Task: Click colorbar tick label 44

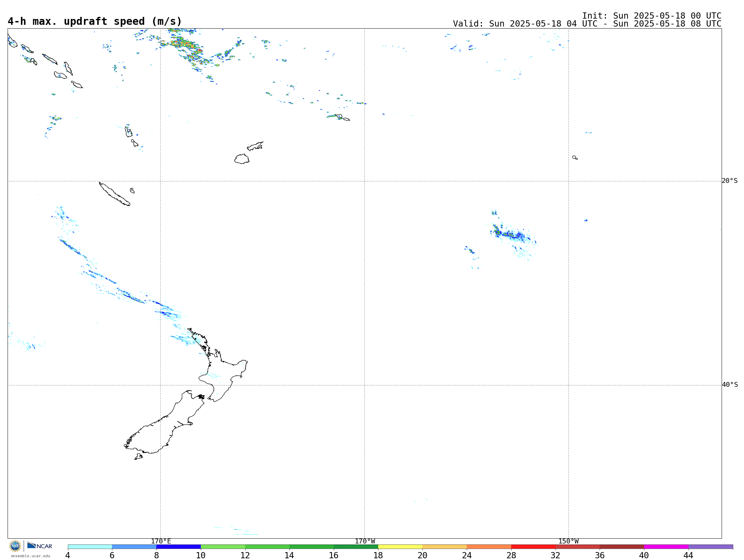Action: click(689, 555)
